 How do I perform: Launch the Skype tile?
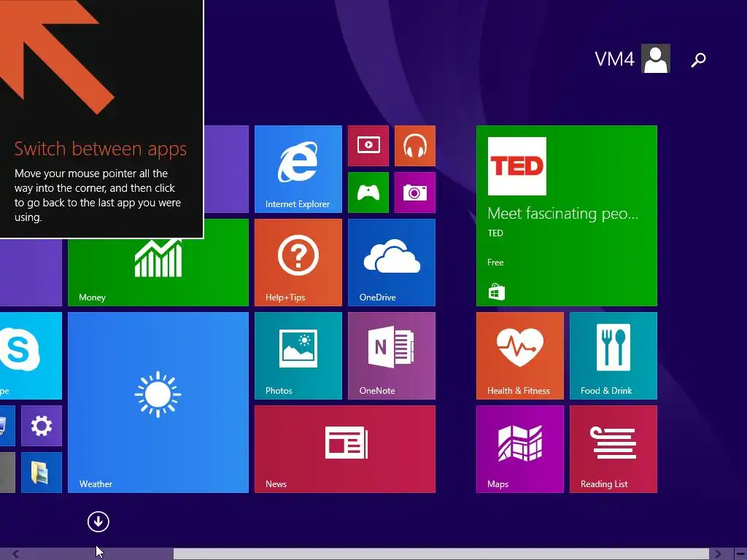point(31,356)
